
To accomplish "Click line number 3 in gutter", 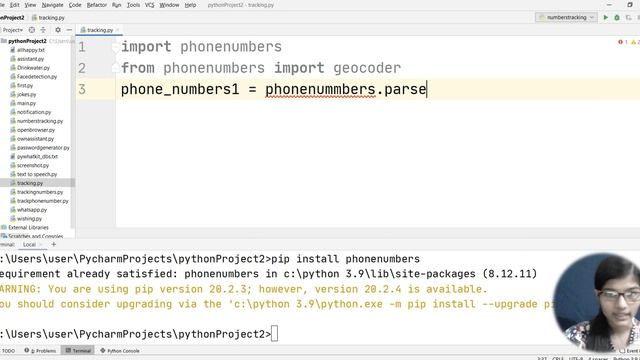I will pyautogui.click(x=82, y=89).
